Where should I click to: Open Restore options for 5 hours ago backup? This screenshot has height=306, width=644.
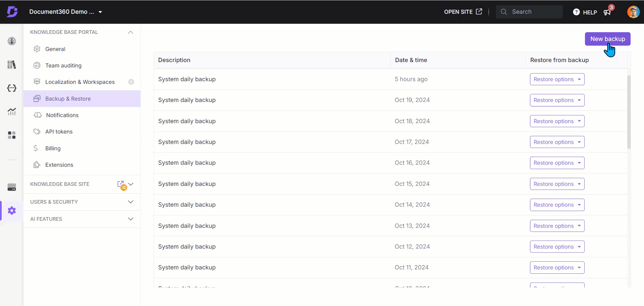[x=557, y=79]
